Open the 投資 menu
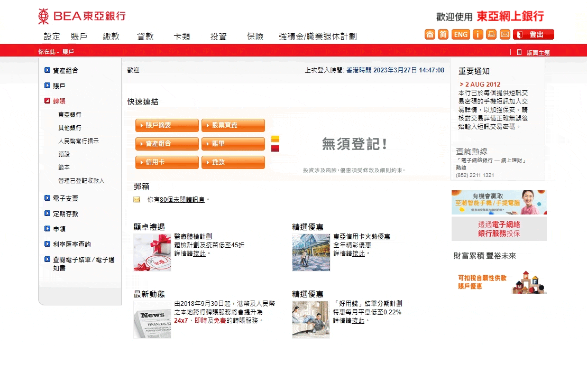The width and height of the screenshot is (587, 392). click(218, 36)
